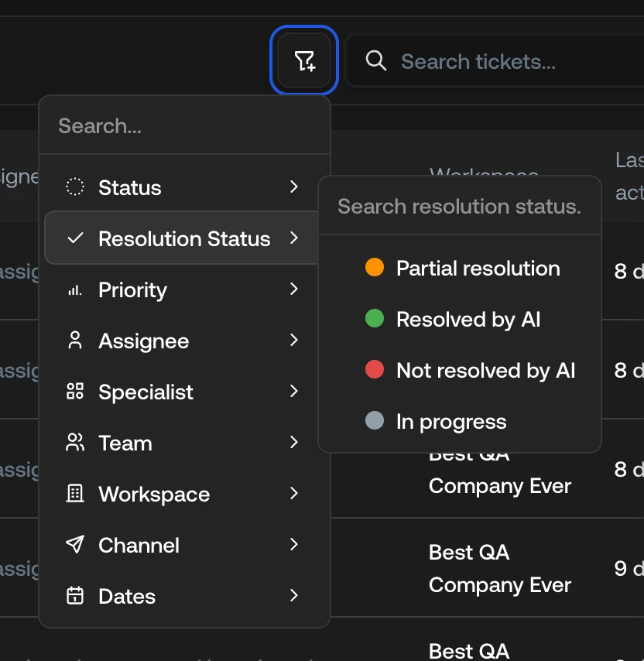Click the checkmark beside Resolution Status
The height and width of the screenshot is (661, 644).
tap(75, 238)
